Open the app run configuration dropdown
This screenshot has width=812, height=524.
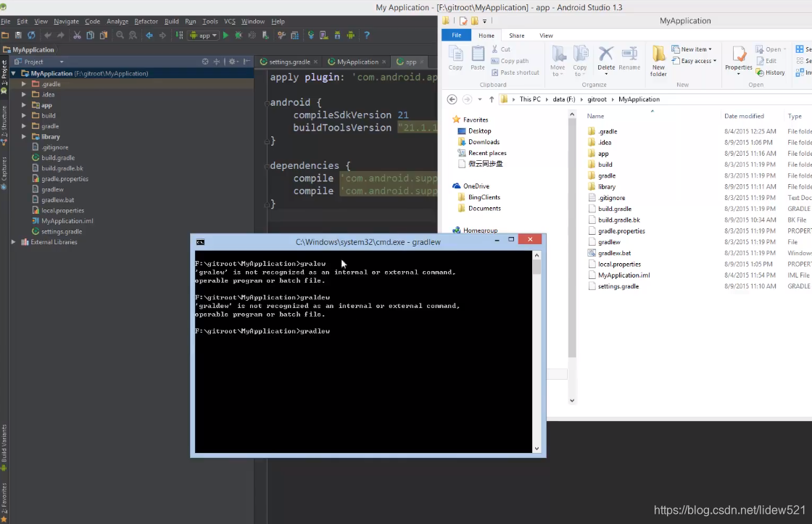click(204, 36)
